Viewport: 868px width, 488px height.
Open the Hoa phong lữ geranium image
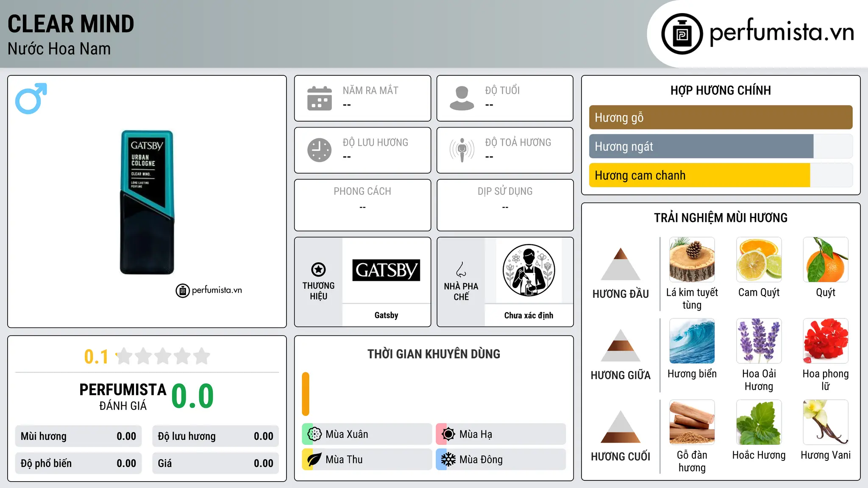[x=826, y=341]
